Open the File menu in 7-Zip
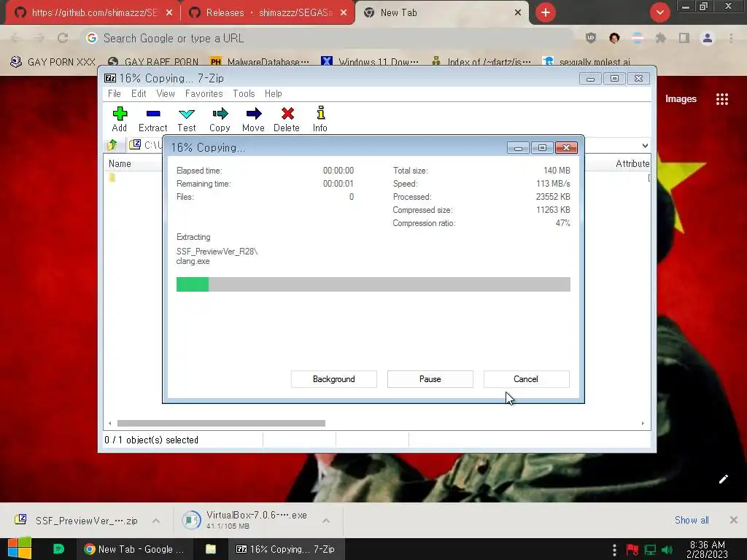This screenshot has height=560, width=747. [x=115, y=94]
